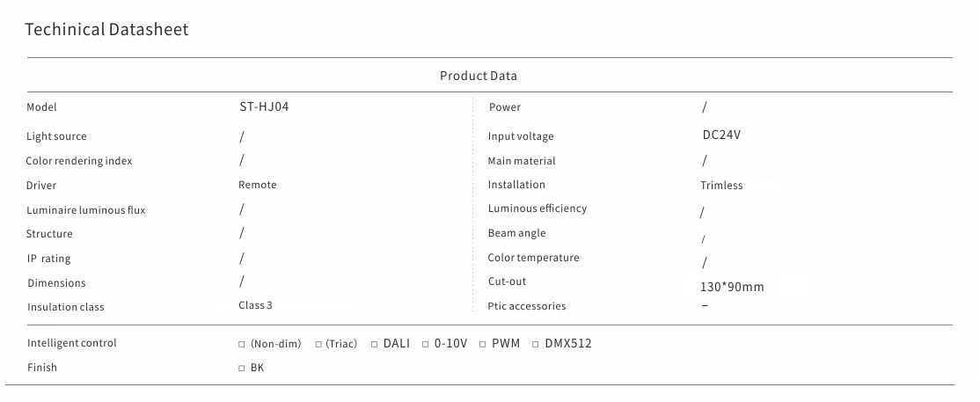Click the Remote driver value

pyautogui.click(x=257, y=185)
